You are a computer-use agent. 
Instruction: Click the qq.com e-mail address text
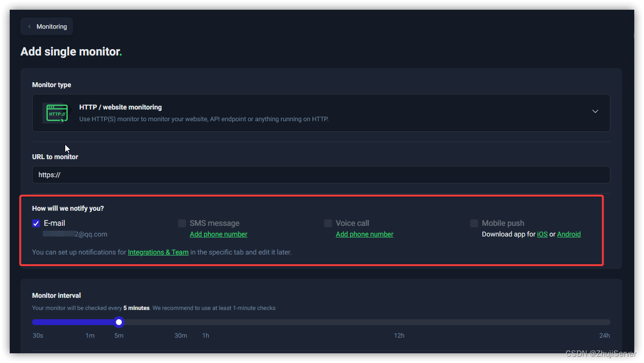[x=75, y=234]
